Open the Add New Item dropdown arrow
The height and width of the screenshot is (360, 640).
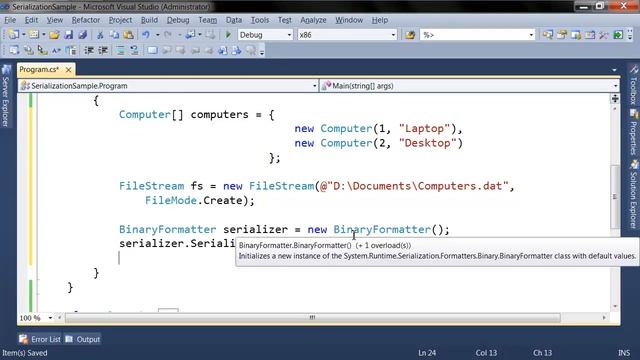[44, 35]
